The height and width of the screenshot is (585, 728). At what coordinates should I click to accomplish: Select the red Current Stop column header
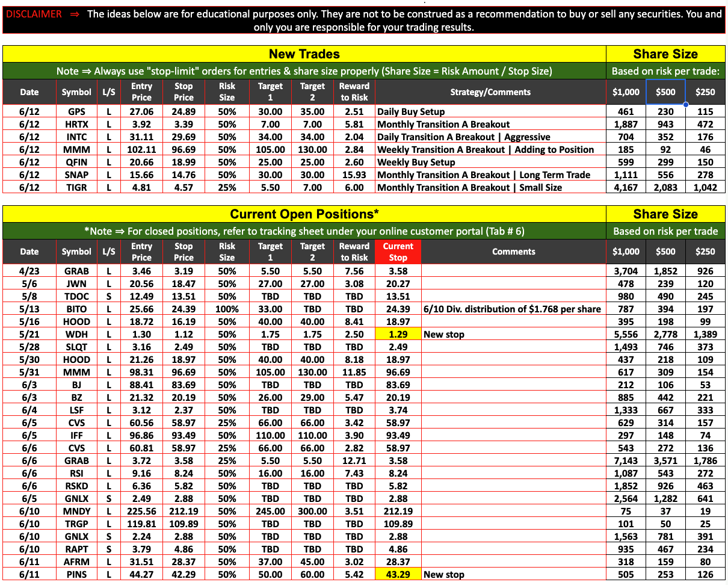point(398,252)
